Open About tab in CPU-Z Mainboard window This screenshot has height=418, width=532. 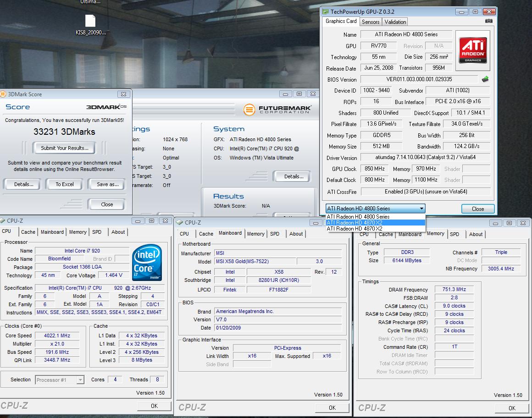296,234
